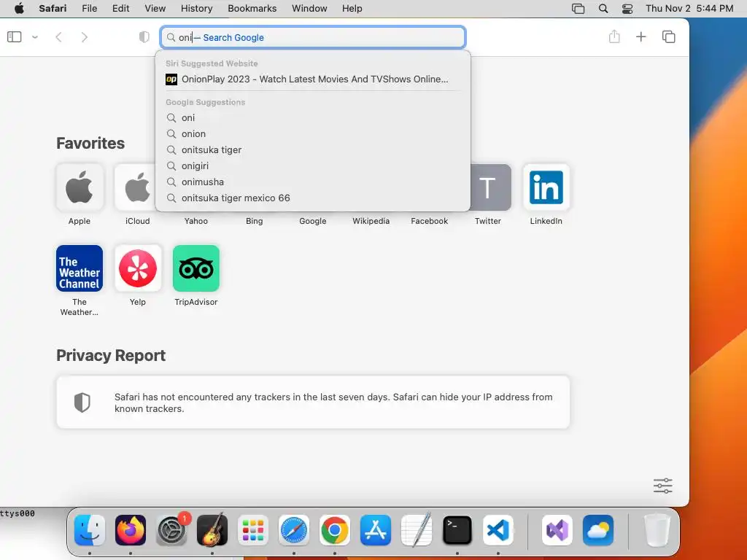
Task: Pick the 'onimusha' suggestion
Action: (313, 182)
